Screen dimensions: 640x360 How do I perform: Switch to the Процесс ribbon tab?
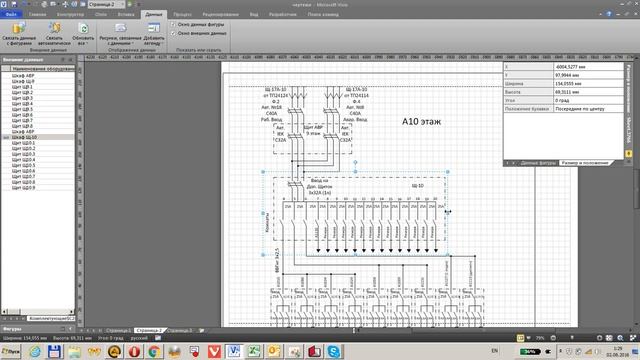point(182,14)
